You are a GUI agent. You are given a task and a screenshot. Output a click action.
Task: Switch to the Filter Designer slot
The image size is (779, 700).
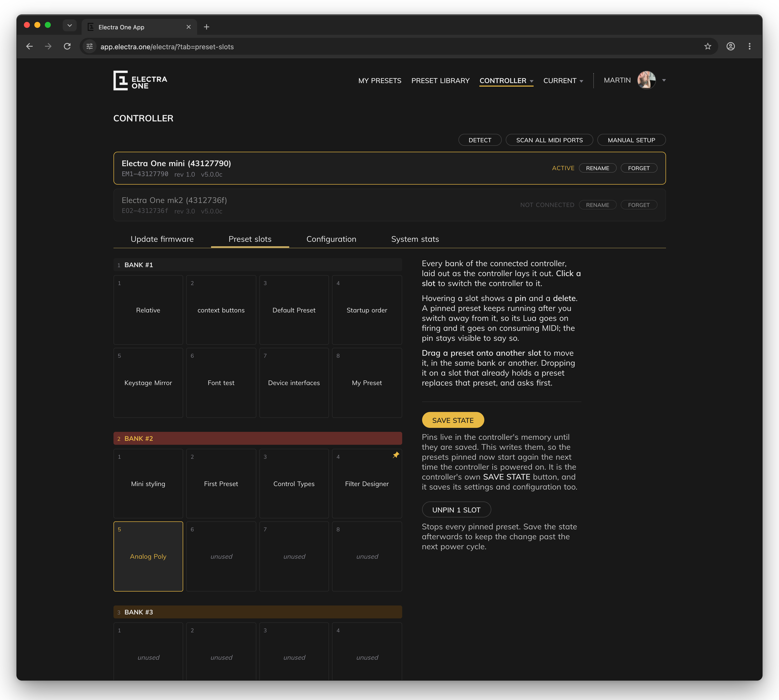(367, 484)
